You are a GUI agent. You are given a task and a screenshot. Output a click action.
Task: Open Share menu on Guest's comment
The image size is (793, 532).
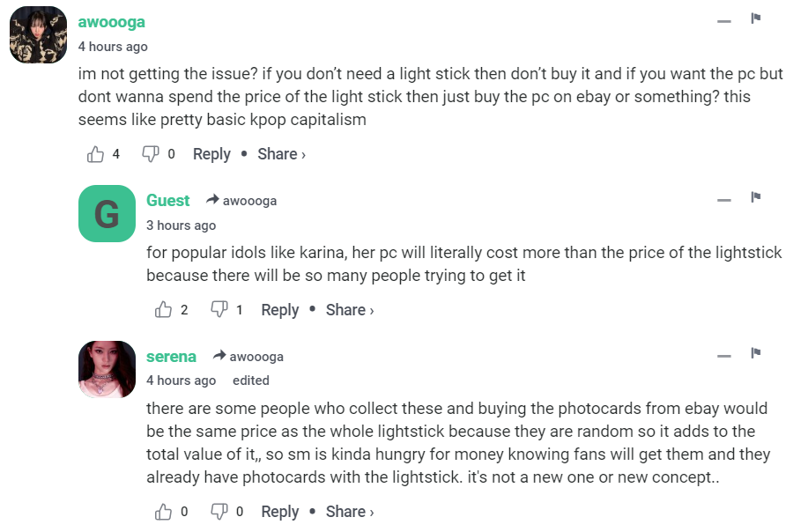350,310
